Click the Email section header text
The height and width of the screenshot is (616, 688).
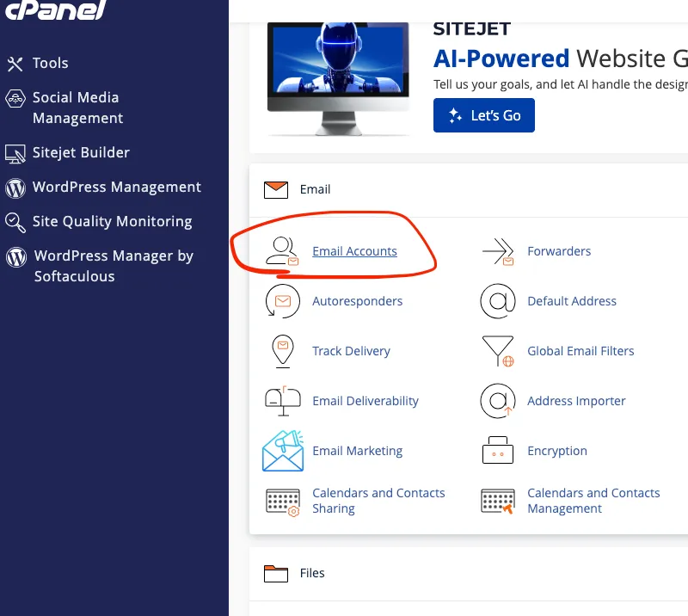click(315, 189)
